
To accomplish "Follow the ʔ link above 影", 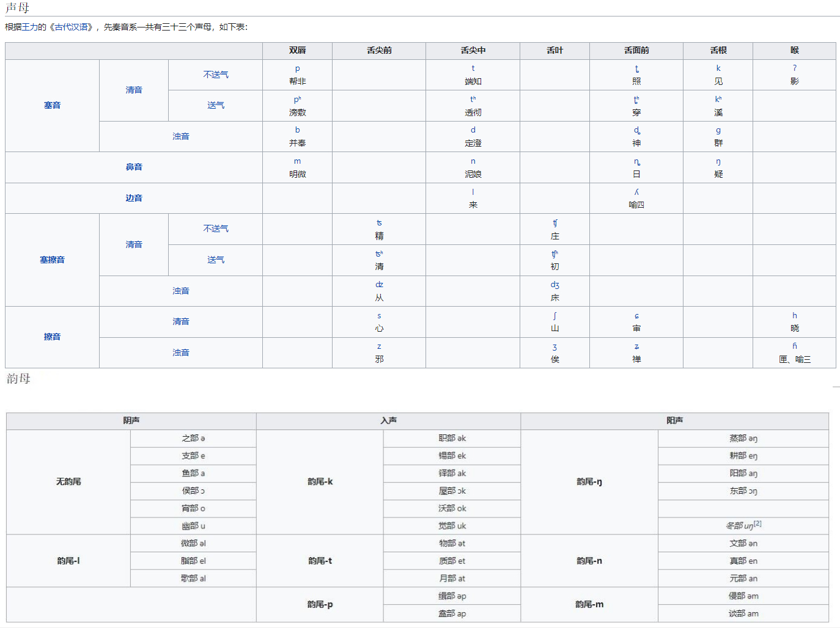I will (x=795, y=68).
